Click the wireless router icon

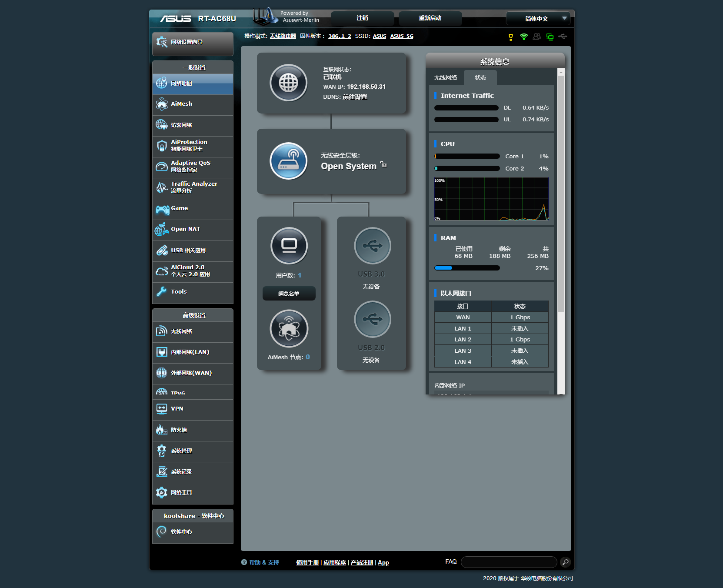click(x=288, y=161)
